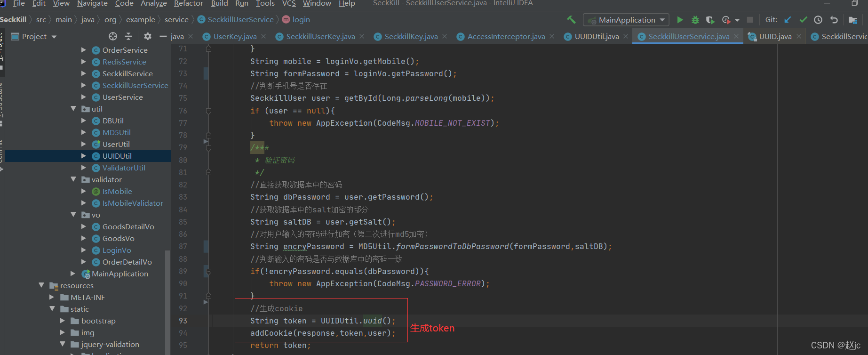Hide Project panel with minus icon
The width and height of the screenshot is (868, 355).
click(x=163, y=36)
